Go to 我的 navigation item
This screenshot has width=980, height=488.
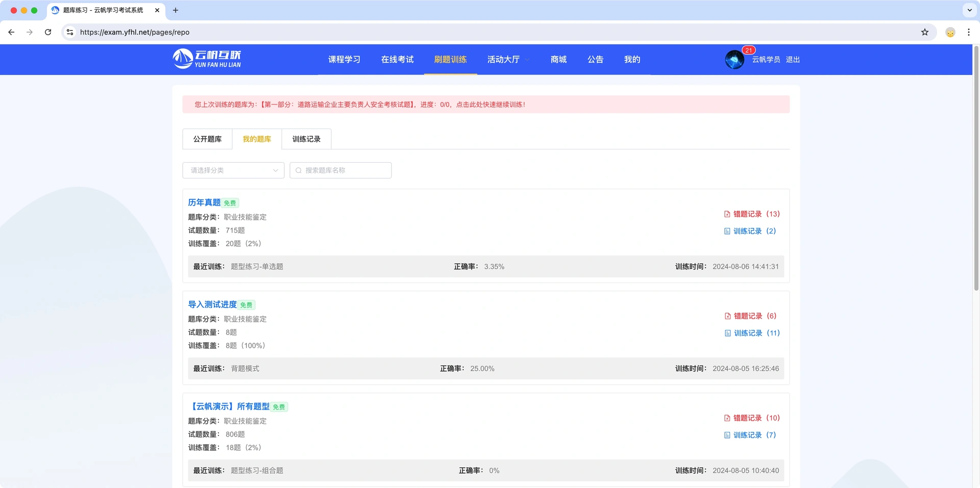click(632, 60)
